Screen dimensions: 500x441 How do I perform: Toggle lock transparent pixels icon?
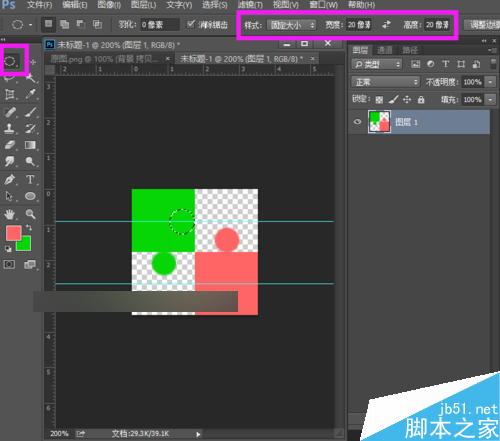tap(379, 99)
